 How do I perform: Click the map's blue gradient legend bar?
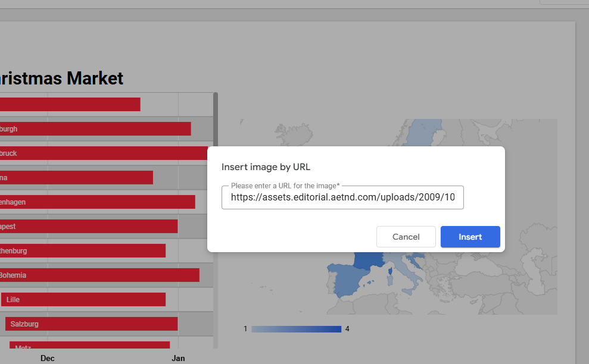point(296,329)
